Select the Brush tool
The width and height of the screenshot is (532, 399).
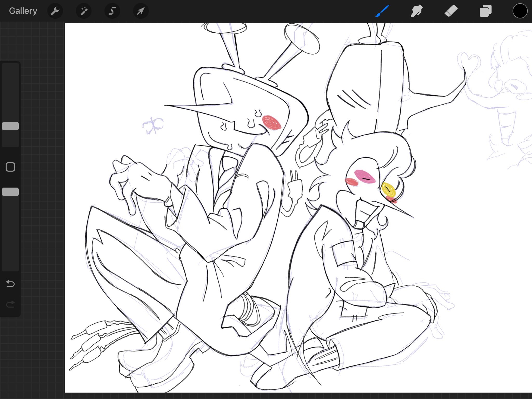point(382,11)
